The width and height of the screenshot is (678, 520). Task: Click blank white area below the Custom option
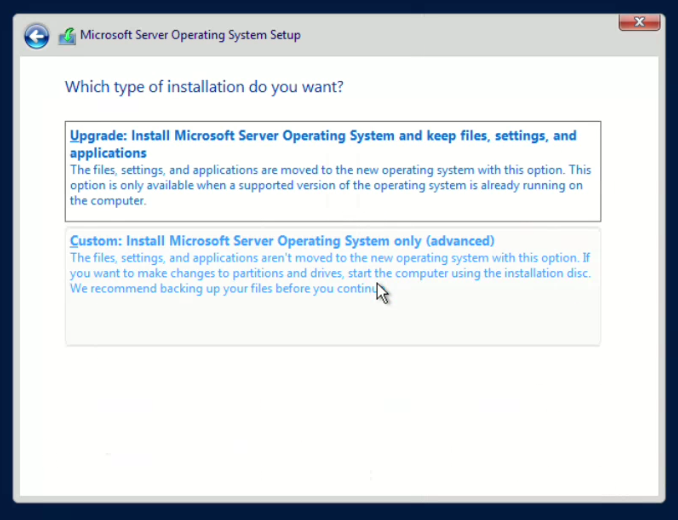330,420
